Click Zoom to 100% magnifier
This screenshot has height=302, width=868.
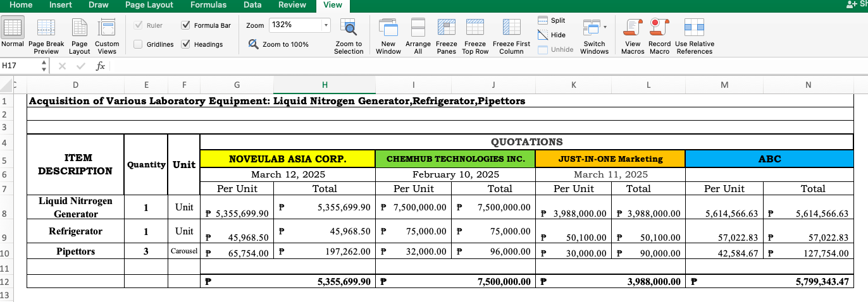(253, 44)
